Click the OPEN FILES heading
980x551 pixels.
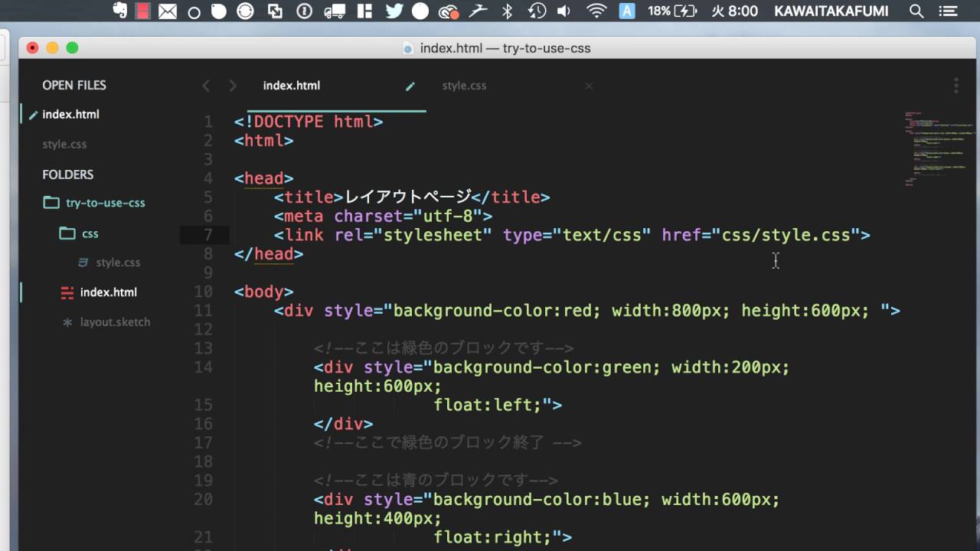point(74,86)
